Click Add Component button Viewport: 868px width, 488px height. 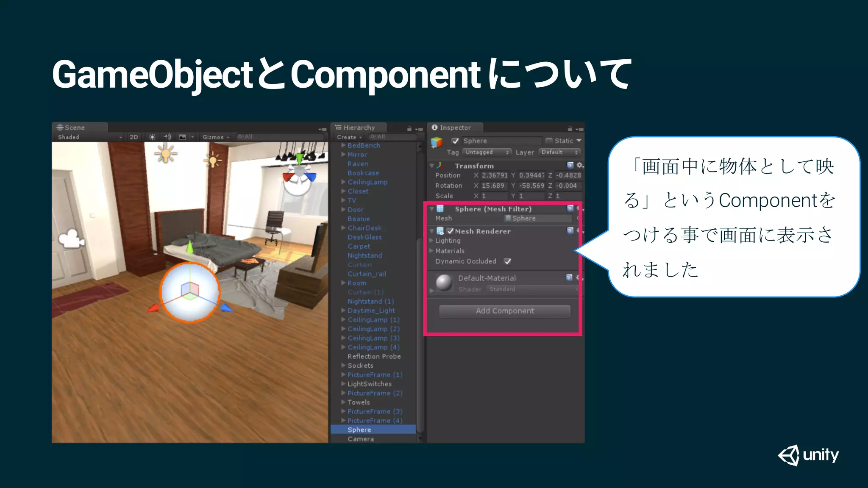504,311
